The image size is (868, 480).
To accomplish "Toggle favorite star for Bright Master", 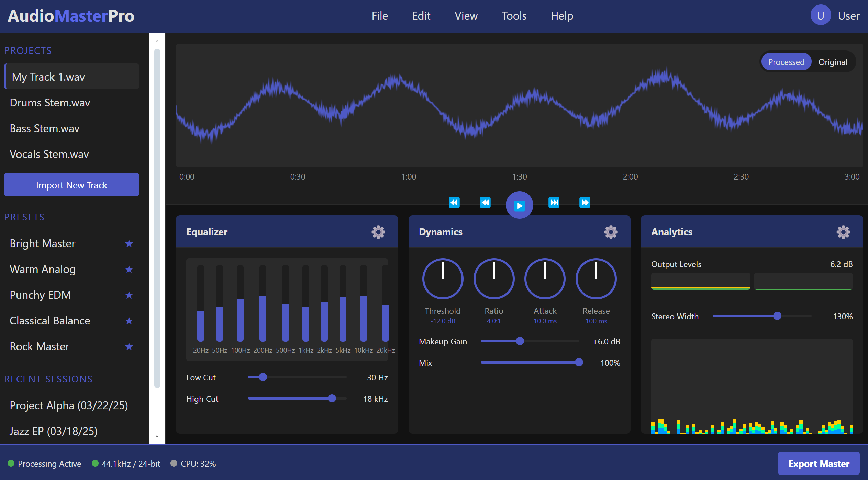I will (x=129, y=244).
